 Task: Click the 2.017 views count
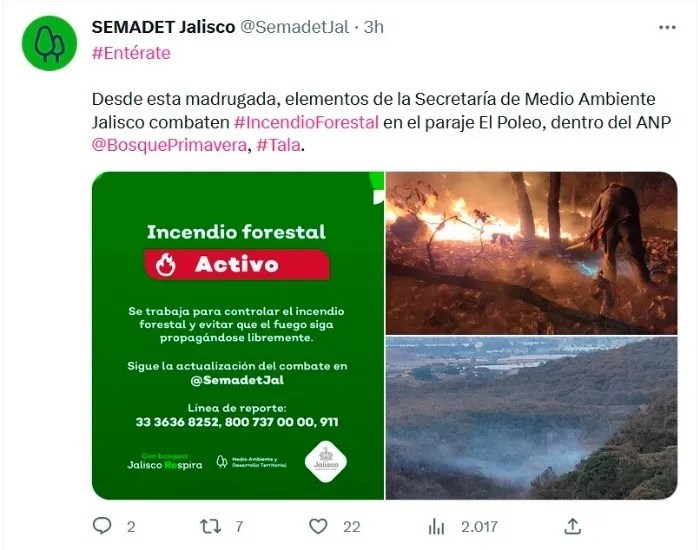tap(479, 527)
